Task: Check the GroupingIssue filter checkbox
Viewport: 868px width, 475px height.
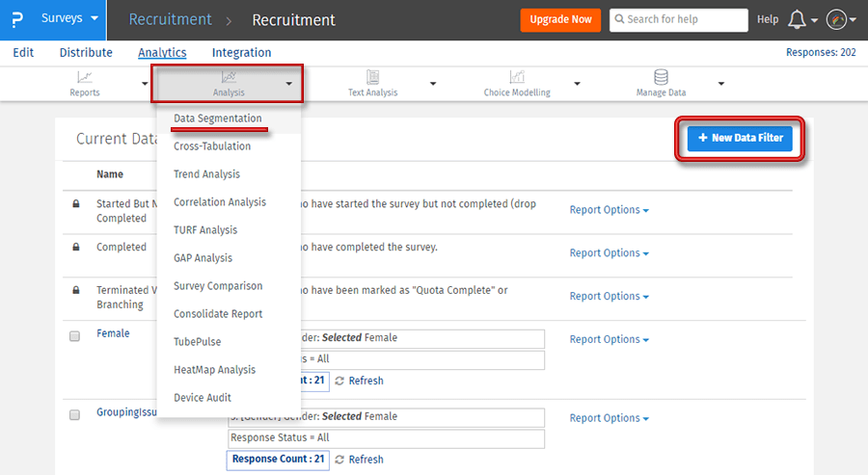Action: pos(74,415)
